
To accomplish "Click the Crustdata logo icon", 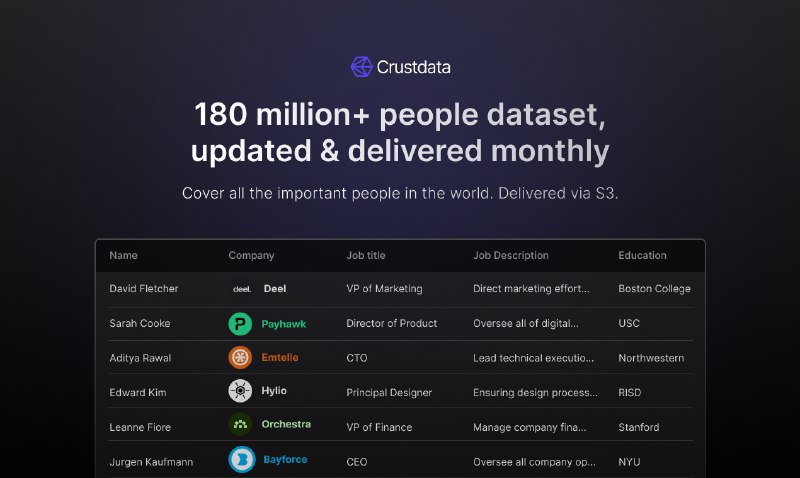I will [x=361, y=67].
